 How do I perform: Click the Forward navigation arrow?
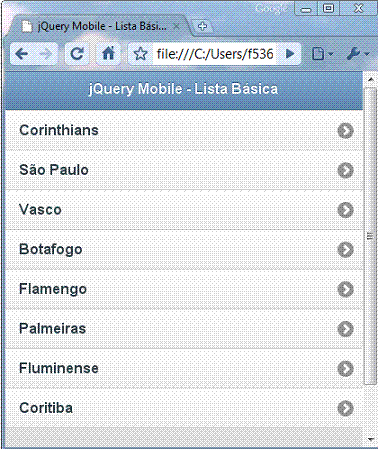click(46, 54)
